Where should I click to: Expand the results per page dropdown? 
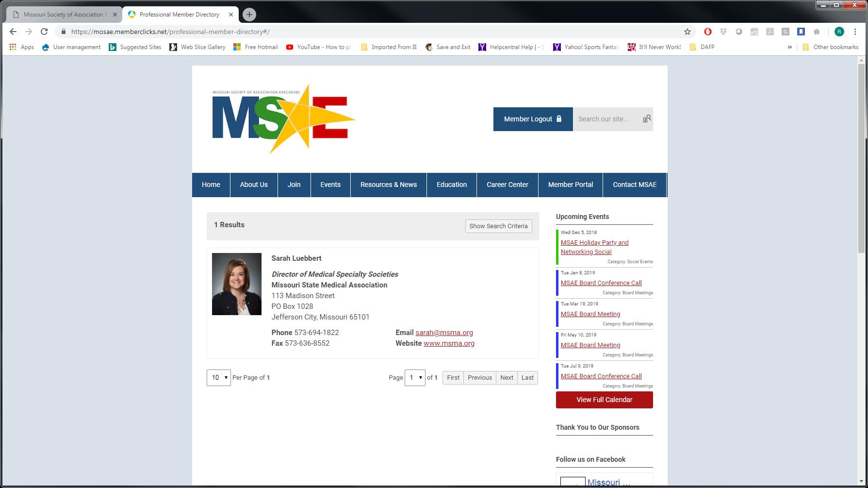click(218, 378)
